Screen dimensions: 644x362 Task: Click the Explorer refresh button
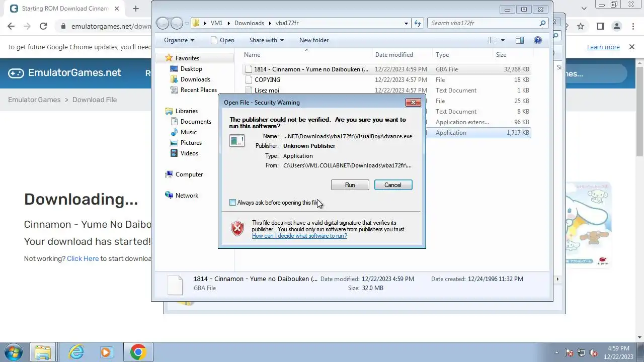[418, 23]
